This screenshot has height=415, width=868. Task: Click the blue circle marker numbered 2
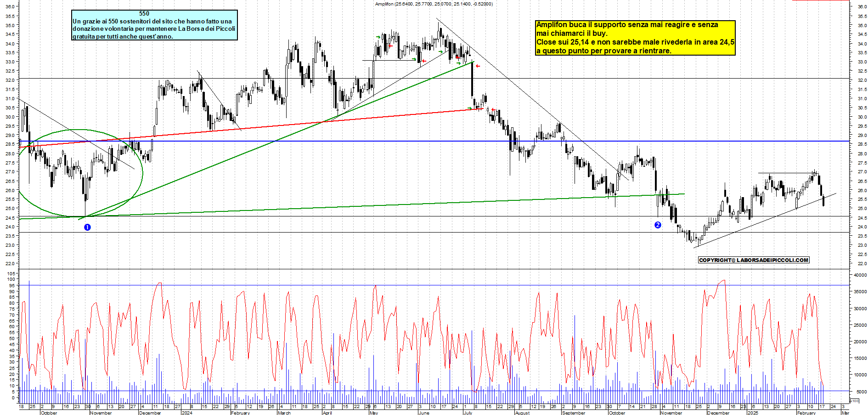click(x=658, y=225)
